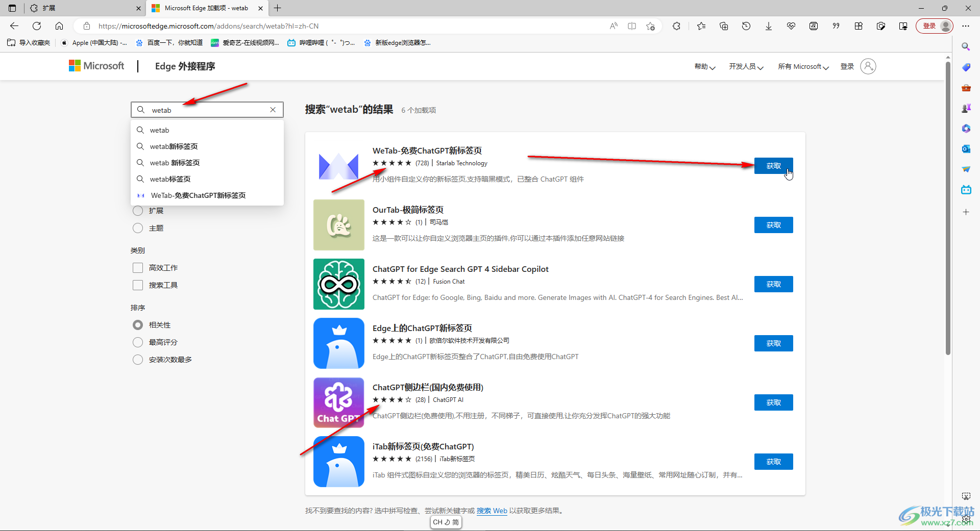
Task: Clear the wetab search box with X
Action: pyautogui.click(x=273, y=110)
